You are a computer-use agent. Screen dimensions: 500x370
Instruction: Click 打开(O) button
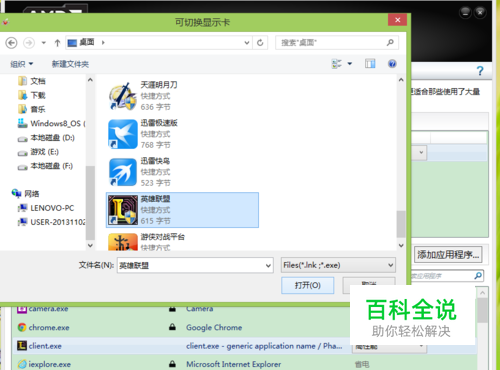click(307, 285)
